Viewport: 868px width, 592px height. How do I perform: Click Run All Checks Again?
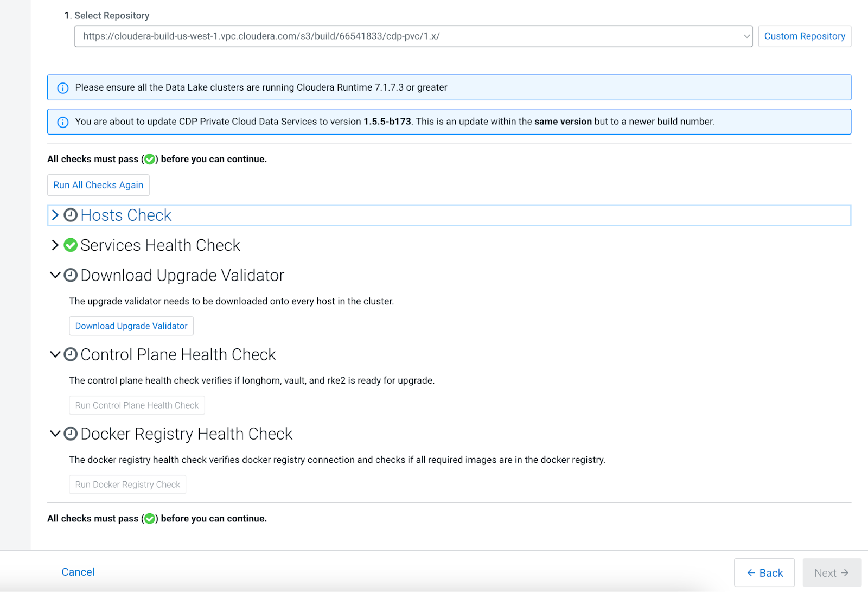coord(98,185)
